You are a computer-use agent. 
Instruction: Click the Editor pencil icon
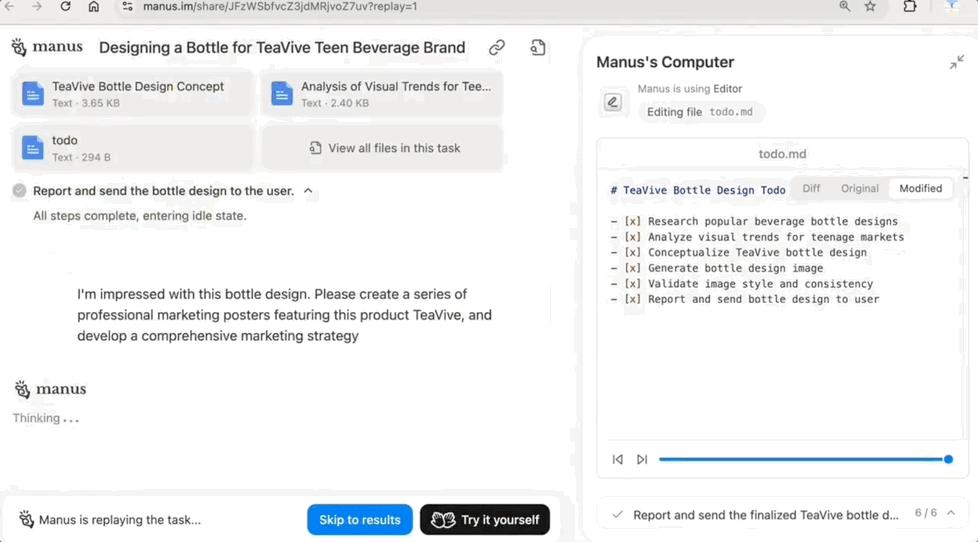(x=612, y=102)
